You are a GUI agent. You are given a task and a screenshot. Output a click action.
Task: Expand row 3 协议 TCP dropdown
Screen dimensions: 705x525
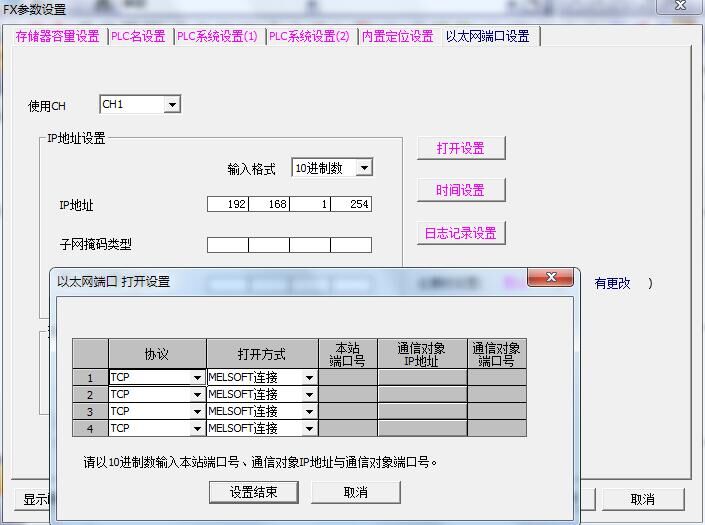197,412
